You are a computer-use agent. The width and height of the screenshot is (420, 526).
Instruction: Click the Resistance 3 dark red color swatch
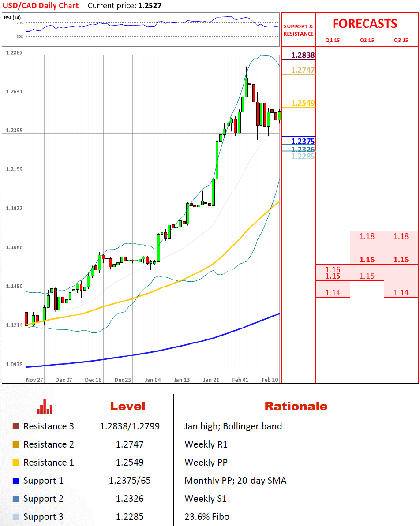(x=16, y=426)
